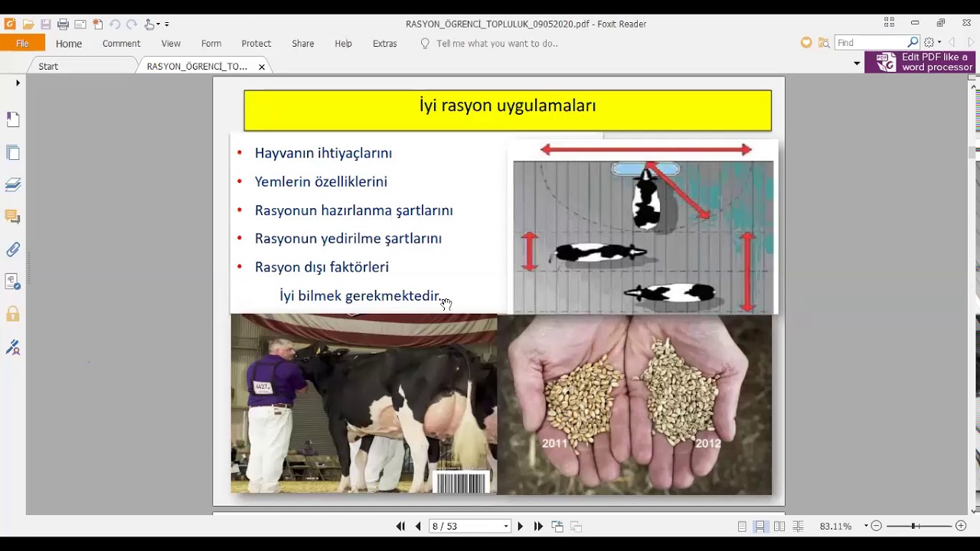Close the RASYON_ÖGRENCİ document tab

[x=262, y=67]
